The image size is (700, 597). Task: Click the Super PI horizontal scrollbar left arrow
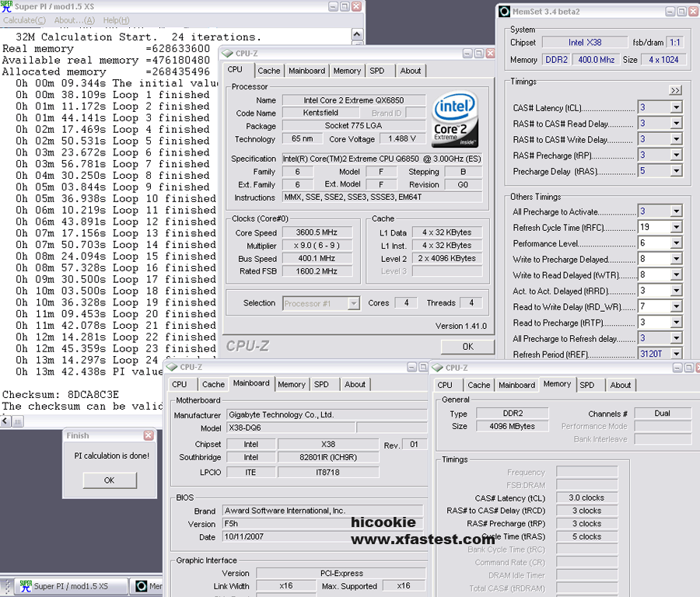[5, 421]
